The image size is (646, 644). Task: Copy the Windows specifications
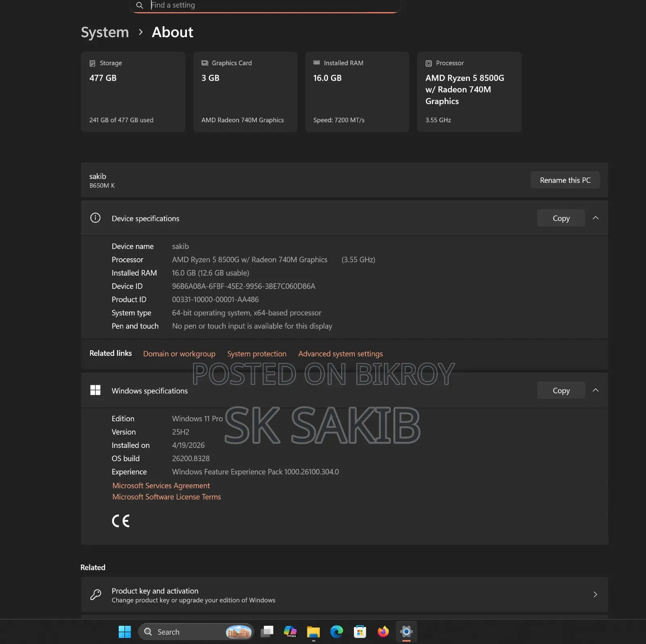coord(561,390)
